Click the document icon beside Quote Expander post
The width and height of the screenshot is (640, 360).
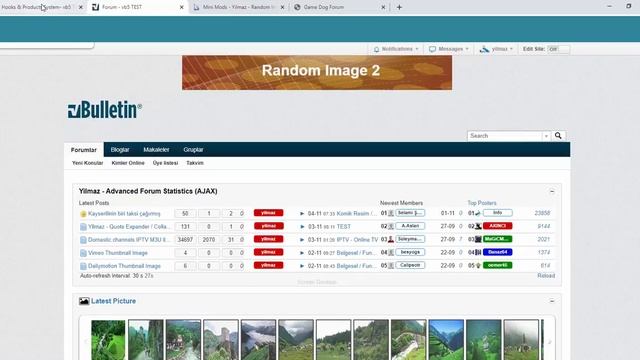[x=83, y=227]
